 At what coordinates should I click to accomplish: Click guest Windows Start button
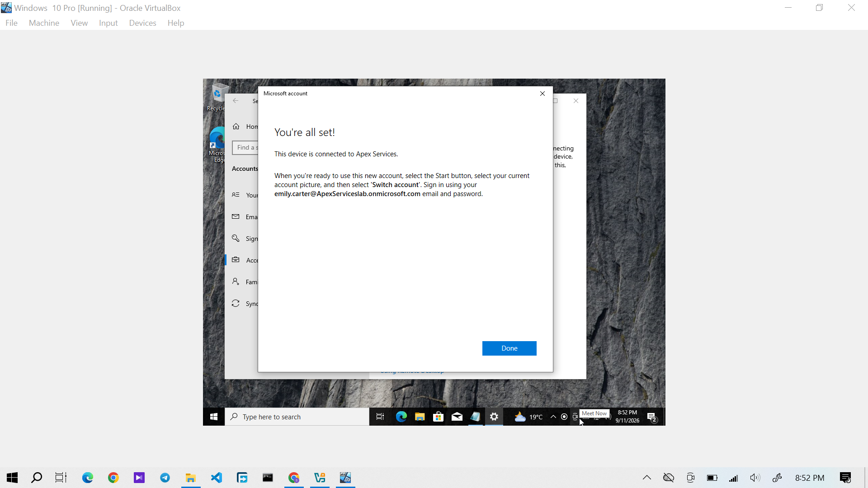click(214, 417)
